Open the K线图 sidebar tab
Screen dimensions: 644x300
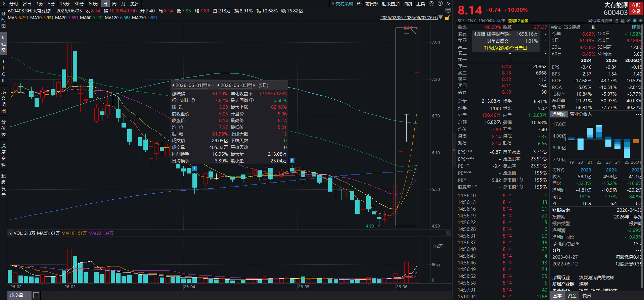point(3,44)
